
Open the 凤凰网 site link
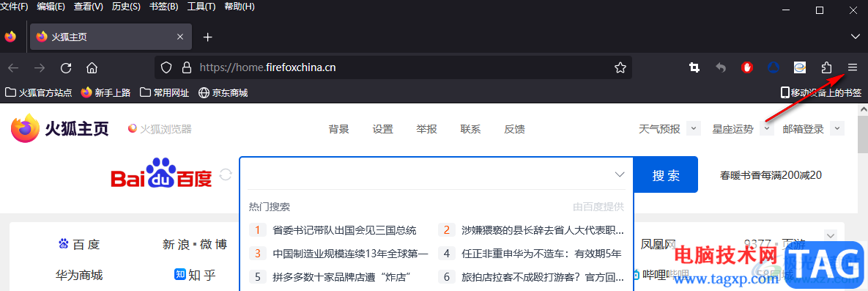pyautogui.click(x=659, y=244)
